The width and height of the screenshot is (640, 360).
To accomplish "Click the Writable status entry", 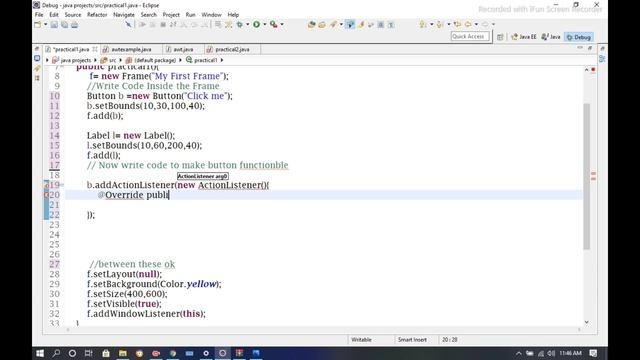I will coord(361,340).
